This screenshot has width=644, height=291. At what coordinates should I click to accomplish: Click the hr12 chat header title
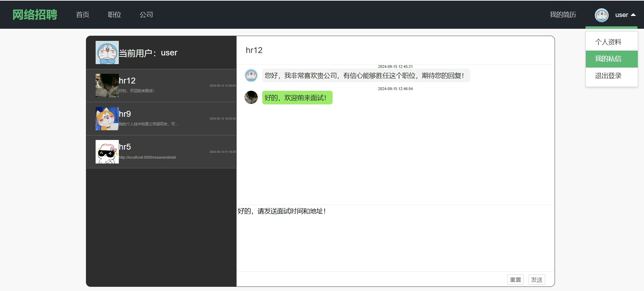254,50
